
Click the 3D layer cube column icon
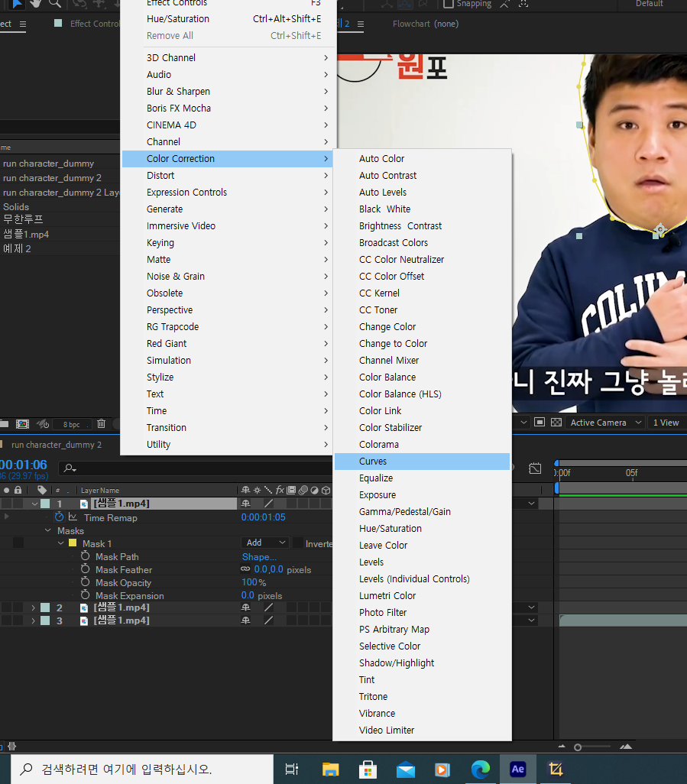coord(326,490)
